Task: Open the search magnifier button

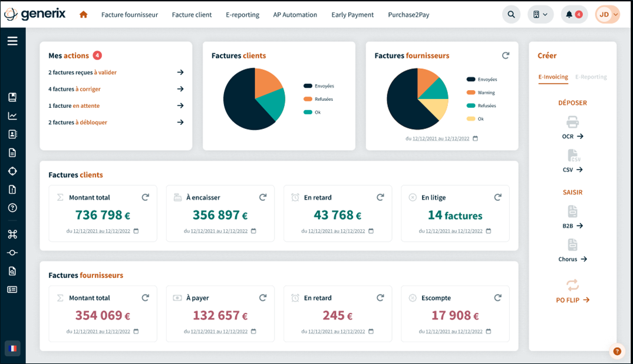Action: (x=511, y=15)
